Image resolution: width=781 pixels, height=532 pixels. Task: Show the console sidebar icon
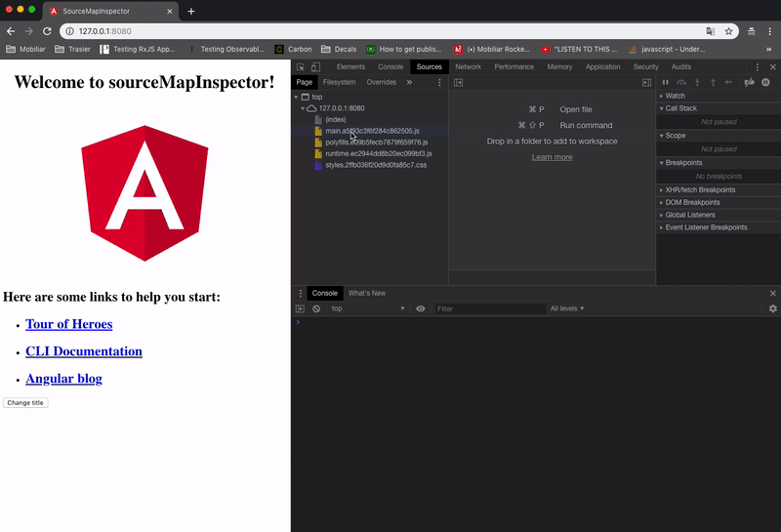click(x=300, y=308)
